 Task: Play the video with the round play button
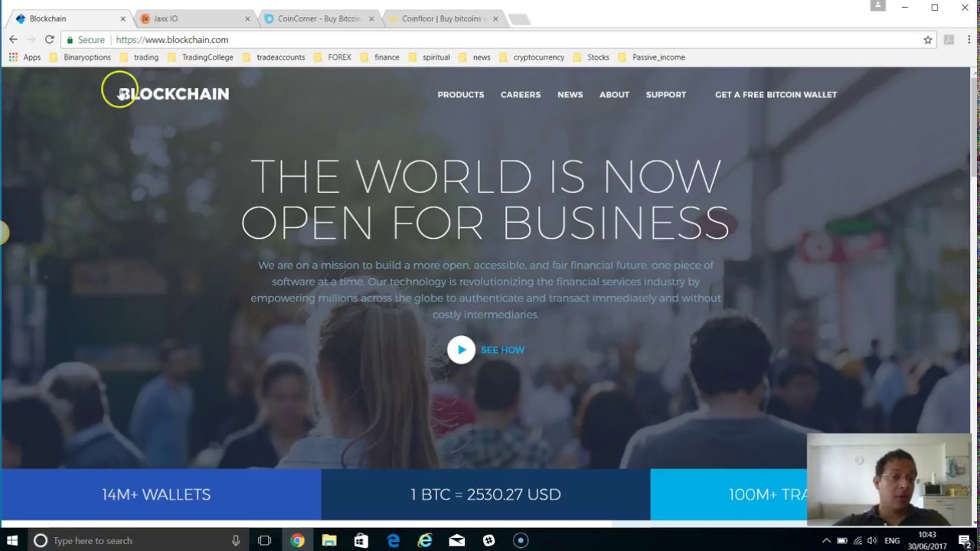pyautogui.click(x=461, y=350)
